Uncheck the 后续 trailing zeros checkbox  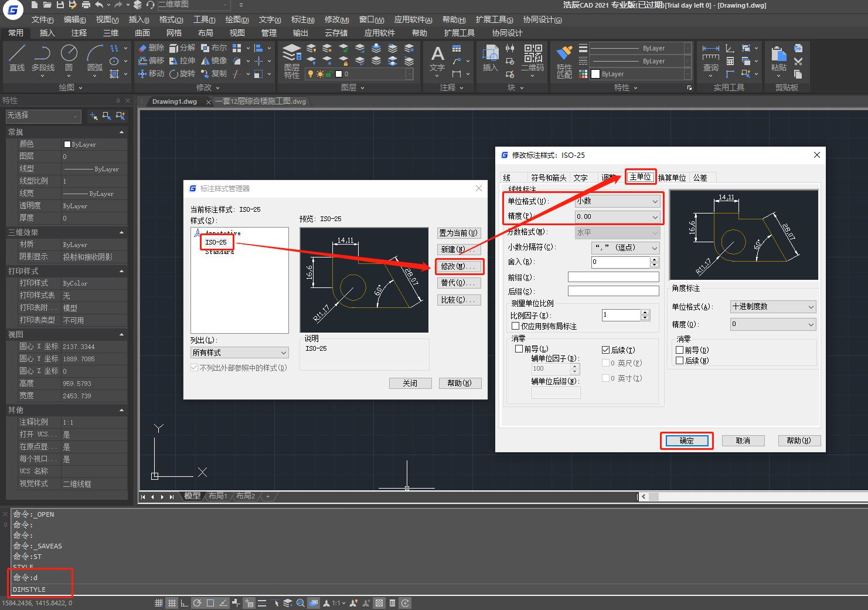click(606, 350)
